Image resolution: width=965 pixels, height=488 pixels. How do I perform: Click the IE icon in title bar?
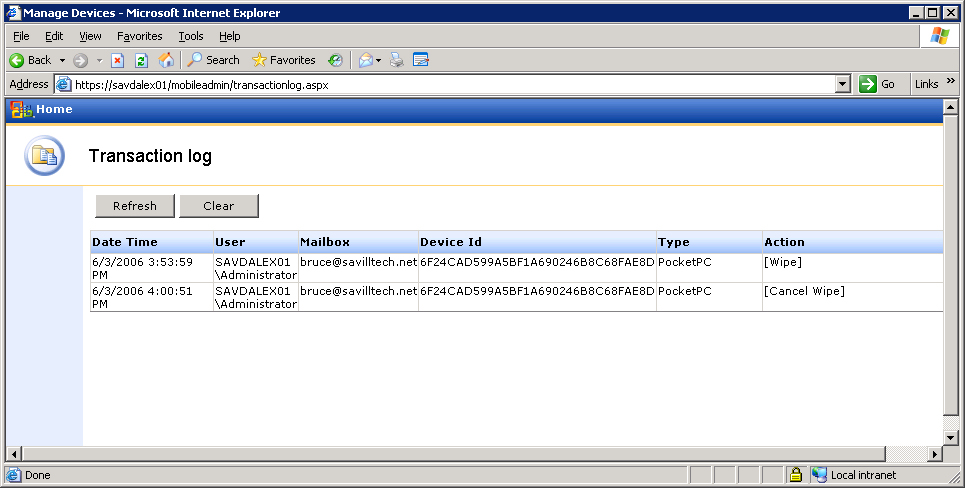pyautogui.click(x=14, y=13)
